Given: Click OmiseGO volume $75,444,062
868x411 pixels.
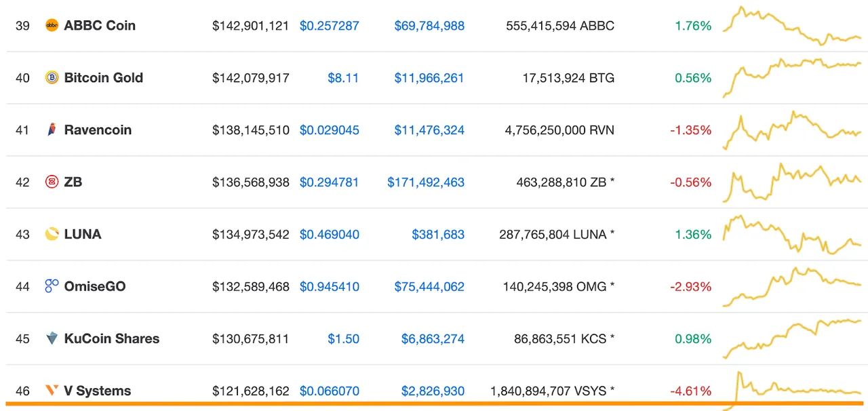Looking at the screenshot, I should coord(429,287).
